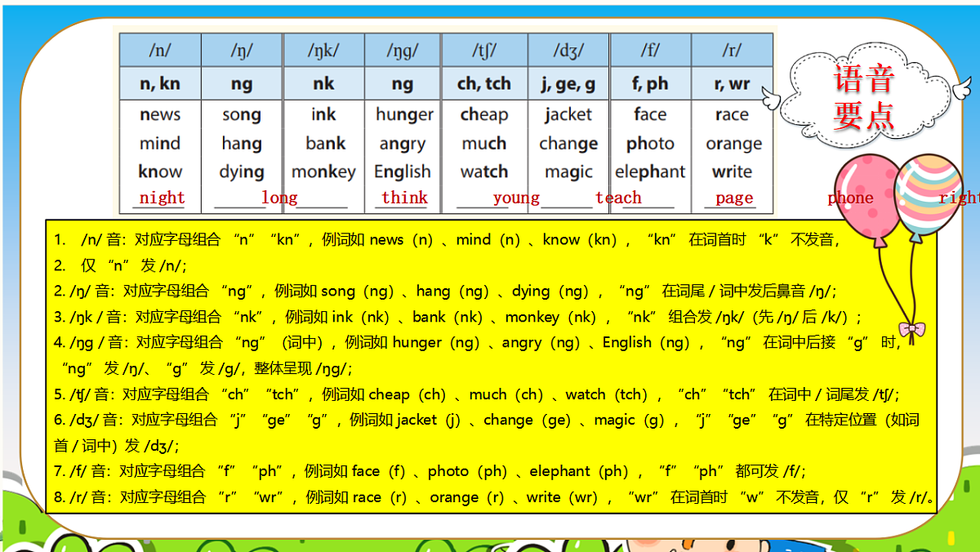The image size is (980, 552).
Task: Click the red answer word 'teach'
Action: point(618,198)
